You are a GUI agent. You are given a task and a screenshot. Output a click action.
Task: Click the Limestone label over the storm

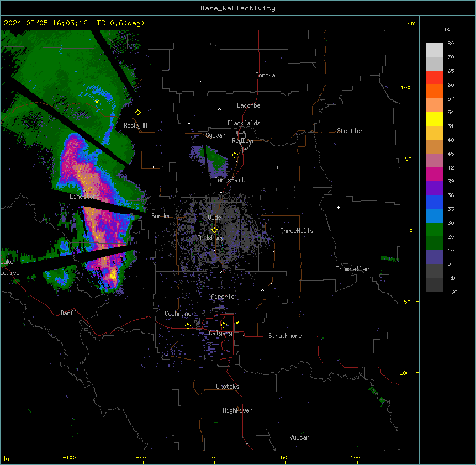point(84,197)
